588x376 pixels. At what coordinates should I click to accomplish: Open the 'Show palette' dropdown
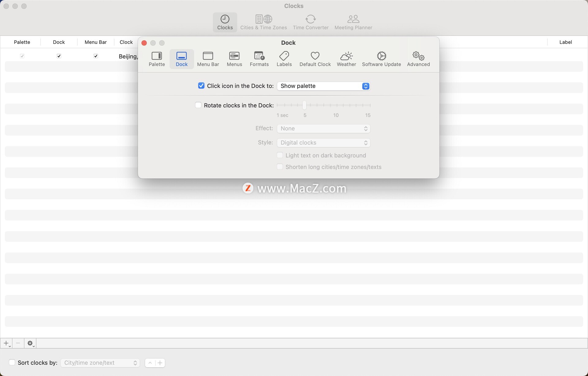[323, 86]
